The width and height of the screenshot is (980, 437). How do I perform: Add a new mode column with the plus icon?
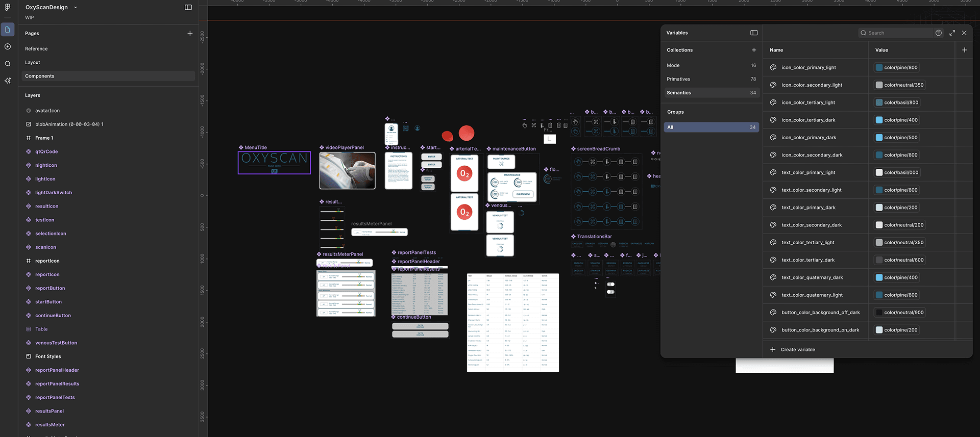click(x=964, y=50)
